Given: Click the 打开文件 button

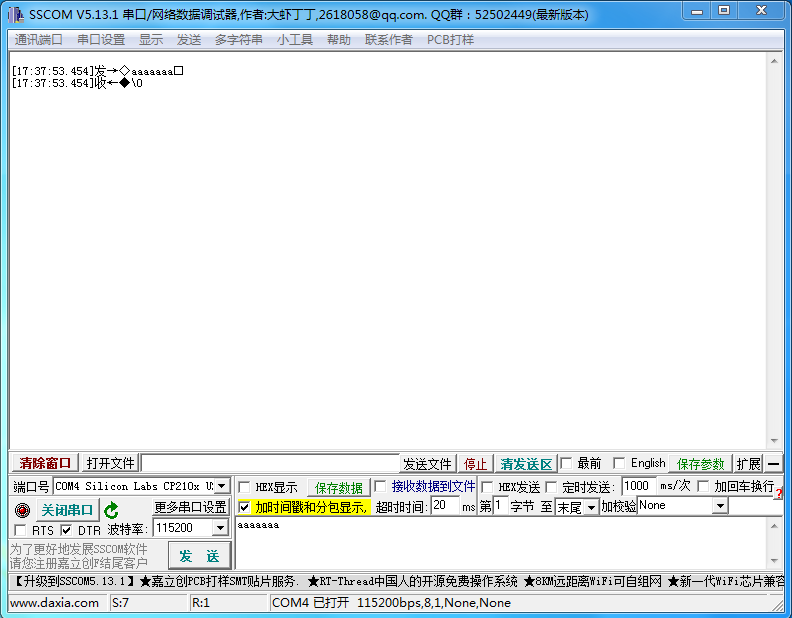Looking at the screenshot, I should (x=111, y=463).
